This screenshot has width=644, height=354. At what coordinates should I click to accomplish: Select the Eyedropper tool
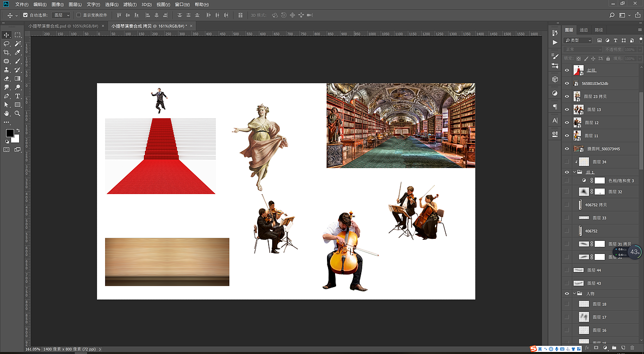pyautogui.click(x=18, y=52)
